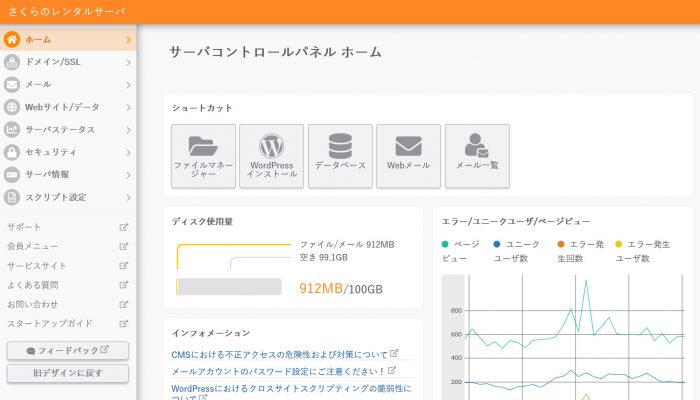
Task: Click the 912MB disk usage value
Action: click(x=321, y=288)
